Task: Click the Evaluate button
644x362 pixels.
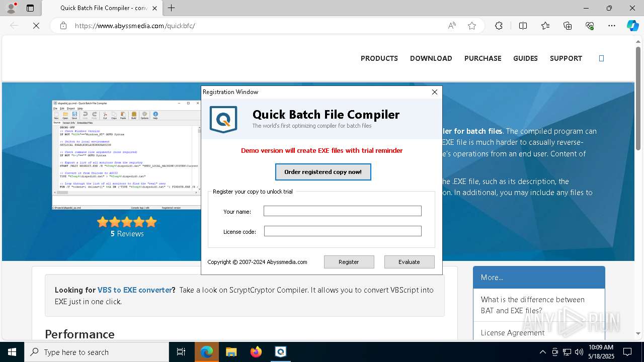Action: pos(409,262)
